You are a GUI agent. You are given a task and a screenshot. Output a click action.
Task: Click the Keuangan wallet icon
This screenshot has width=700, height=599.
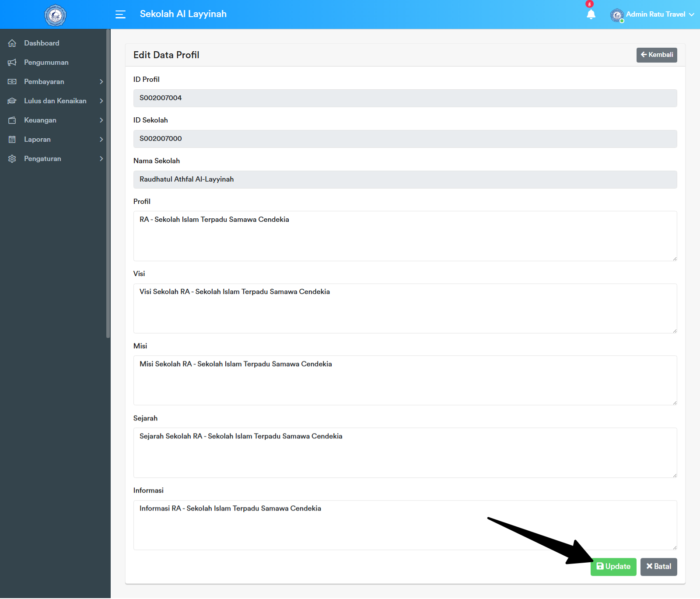point(12,120)
